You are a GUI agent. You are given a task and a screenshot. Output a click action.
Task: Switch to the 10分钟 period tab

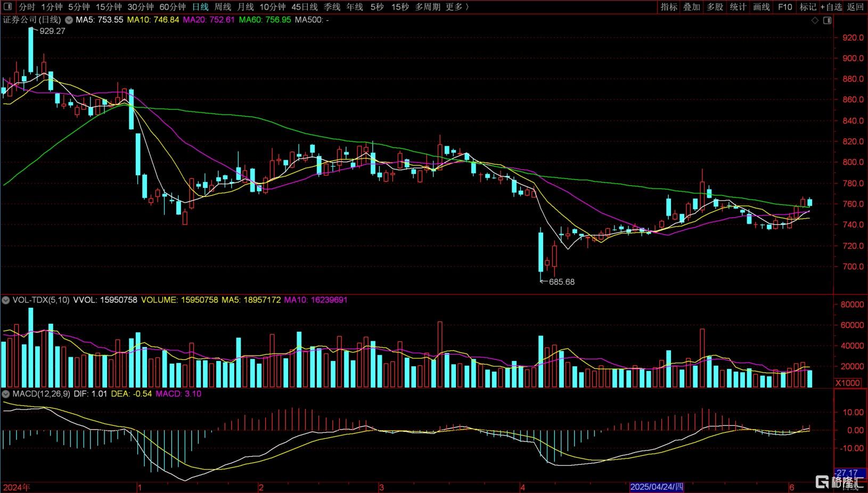[x=273, y=7]
